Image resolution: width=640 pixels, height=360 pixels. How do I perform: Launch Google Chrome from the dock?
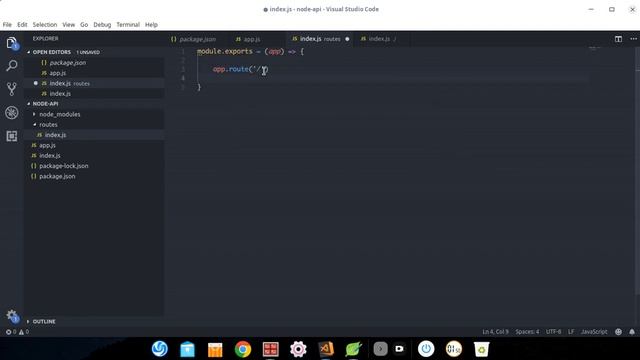(243, 349)
